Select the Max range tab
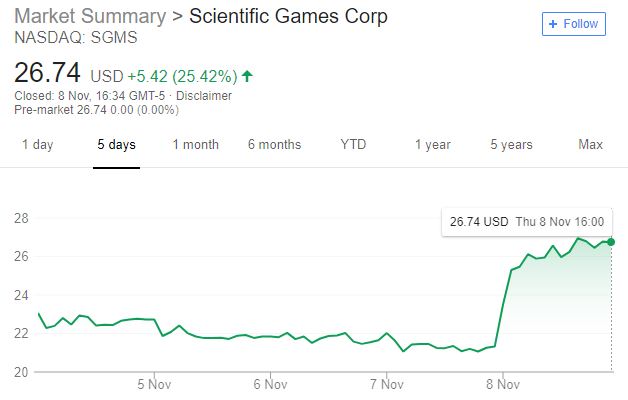This screenshot has width=628, height=400. click(x=590, y=145)
